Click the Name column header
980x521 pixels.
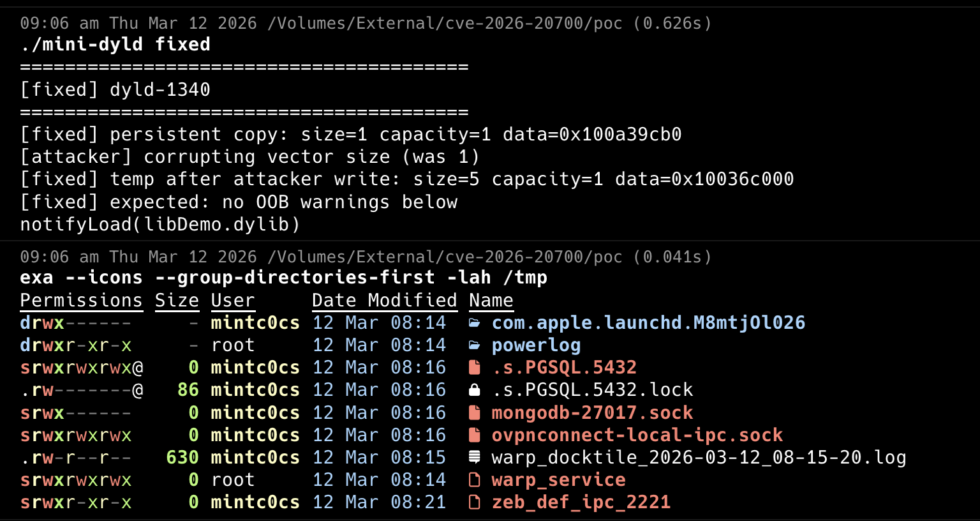coord(491,301)
